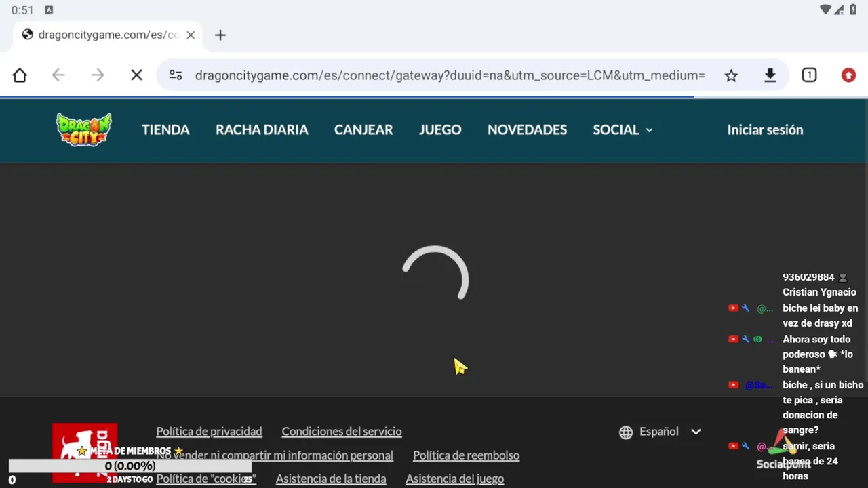The width and height of the screenshot is (868, 488).
Task: Click Iniciar sesión to log in
Action: [765, 129]
